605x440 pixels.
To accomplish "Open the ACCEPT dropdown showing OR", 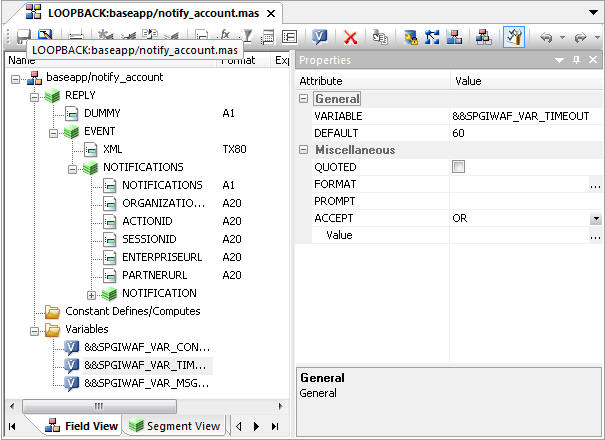I will coord(596,219).
